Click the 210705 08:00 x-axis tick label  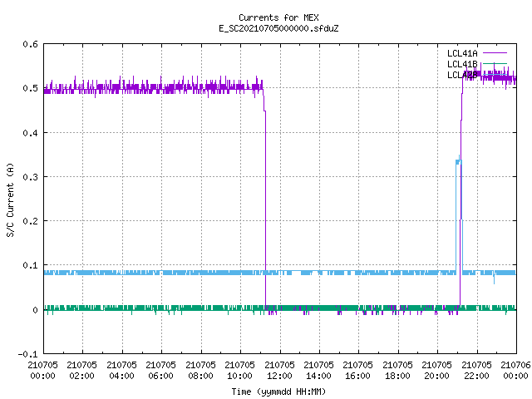[200, 370]
